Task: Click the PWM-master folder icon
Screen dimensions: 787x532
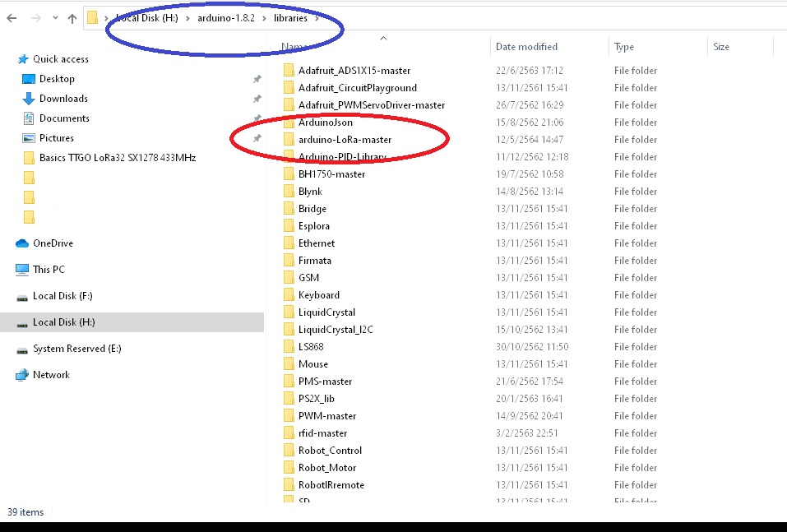Action: [x=289, y=416]
